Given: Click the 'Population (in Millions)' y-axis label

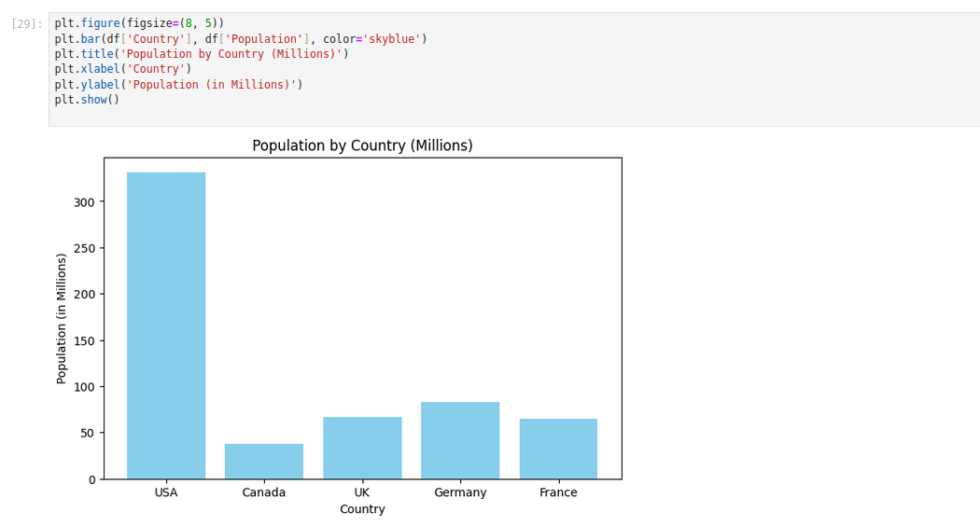Looking at the screenshot, I should (63, 318).
